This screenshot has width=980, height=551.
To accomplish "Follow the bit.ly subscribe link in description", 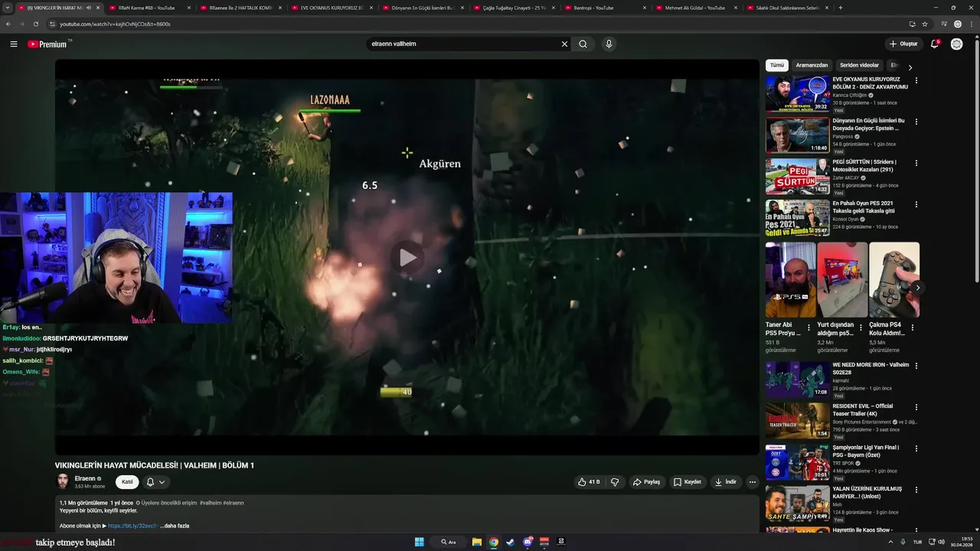I will click(x=132, y=526).
